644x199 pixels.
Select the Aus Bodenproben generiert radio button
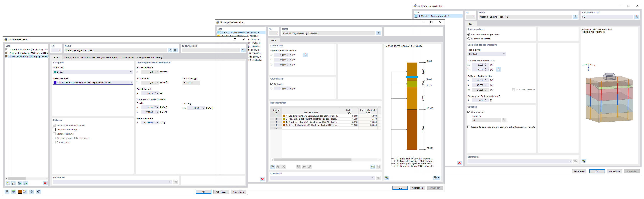click(x=469, y=35)
